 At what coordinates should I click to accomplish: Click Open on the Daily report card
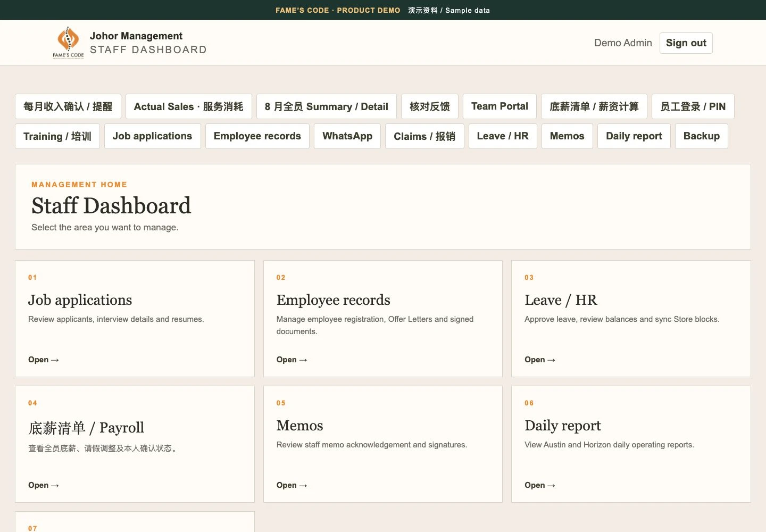click(x=540, y=485)
